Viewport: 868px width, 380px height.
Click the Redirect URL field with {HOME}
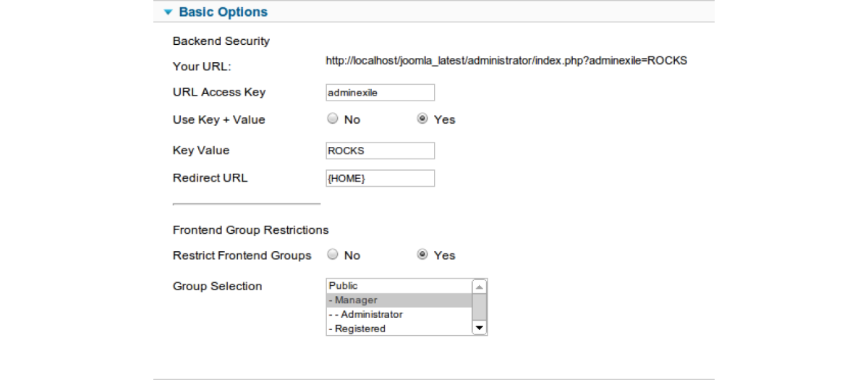point(380,178)
